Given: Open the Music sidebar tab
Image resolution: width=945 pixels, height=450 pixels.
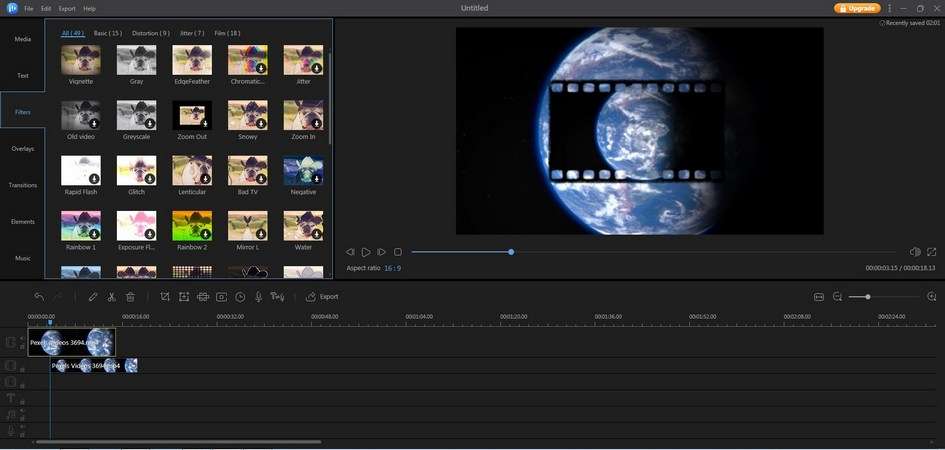Looking at the screenshot, I should pyautogui.click(x=22, y=258).
